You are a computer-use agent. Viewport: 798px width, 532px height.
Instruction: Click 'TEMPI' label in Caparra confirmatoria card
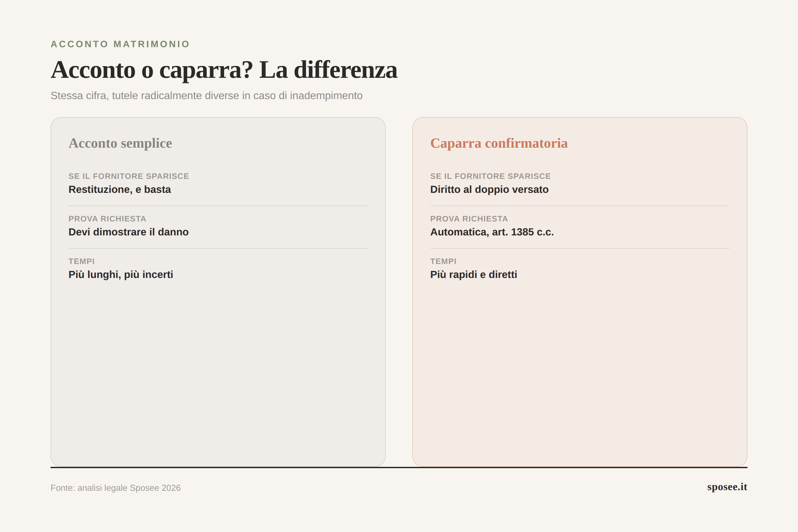point(443,261)
